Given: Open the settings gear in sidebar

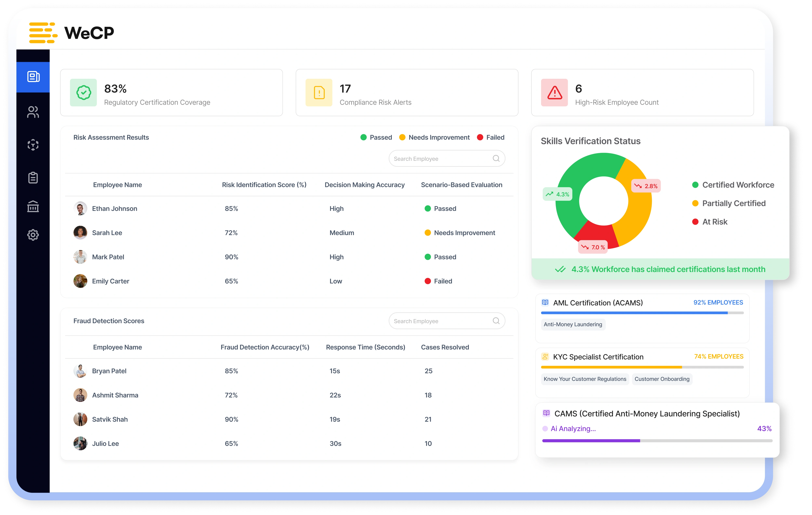Looking at the screenshot, I should pos(33,235).
